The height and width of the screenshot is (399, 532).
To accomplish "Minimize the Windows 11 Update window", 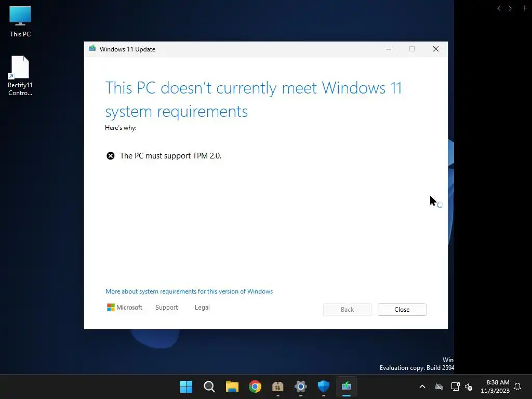I will 389,49.
